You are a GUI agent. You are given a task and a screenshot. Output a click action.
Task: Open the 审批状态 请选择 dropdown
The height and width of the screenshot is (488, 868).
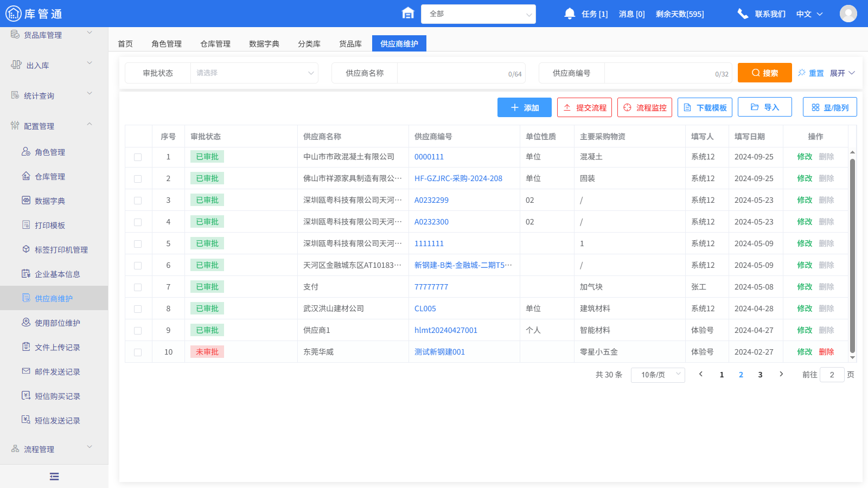[x=254, y=73]
